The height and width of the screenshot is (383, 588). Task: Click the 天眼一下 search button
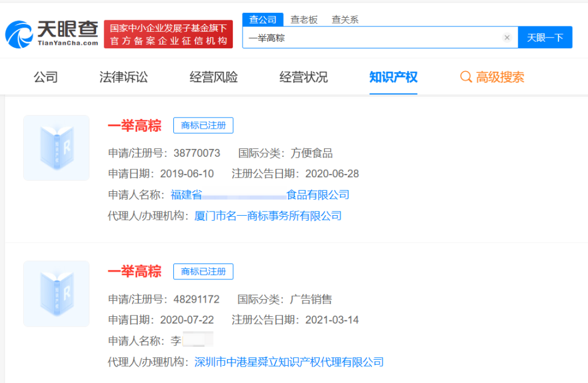[545, 37]
